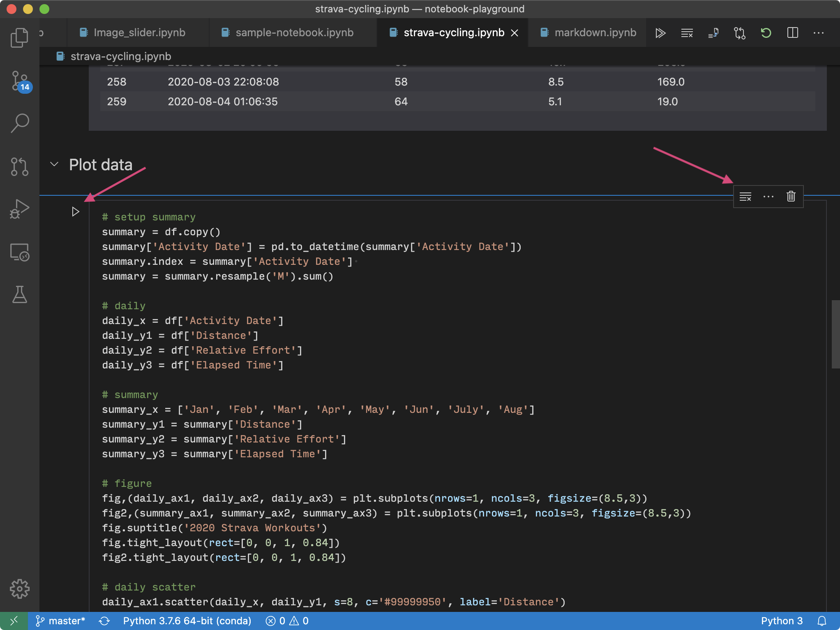Run the setup summary code cell

pos(75,212)
